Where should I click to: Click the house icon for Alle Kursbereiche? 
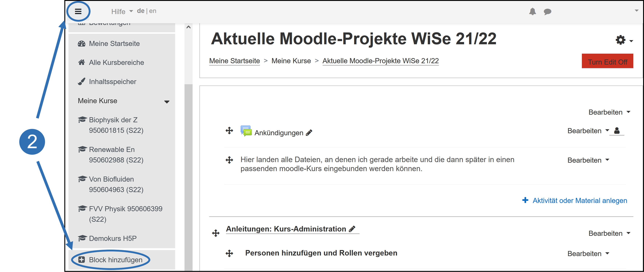81,62
